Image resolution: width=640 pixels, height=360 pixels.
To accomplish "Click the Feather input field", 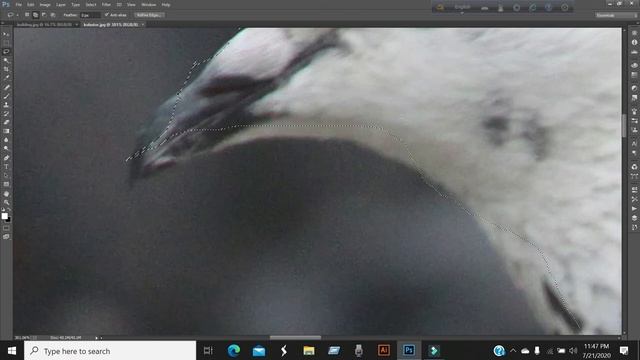I will pyautogui.click(x=90, y=15).
